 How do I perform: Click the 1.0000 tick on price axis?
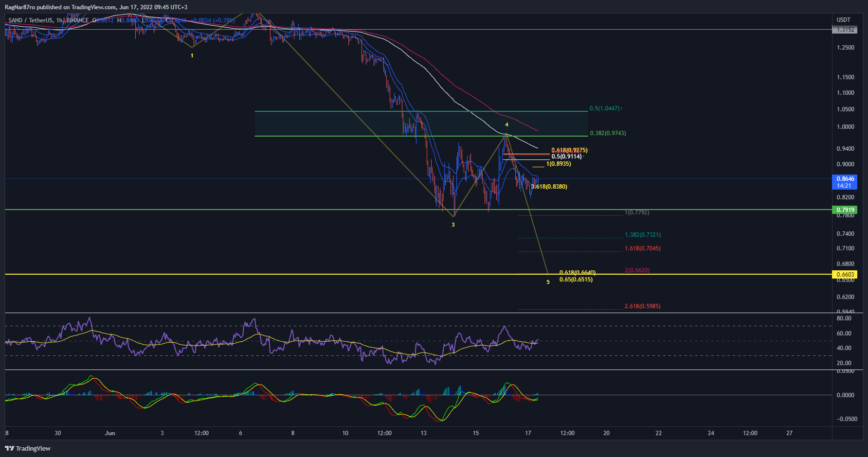846,127
